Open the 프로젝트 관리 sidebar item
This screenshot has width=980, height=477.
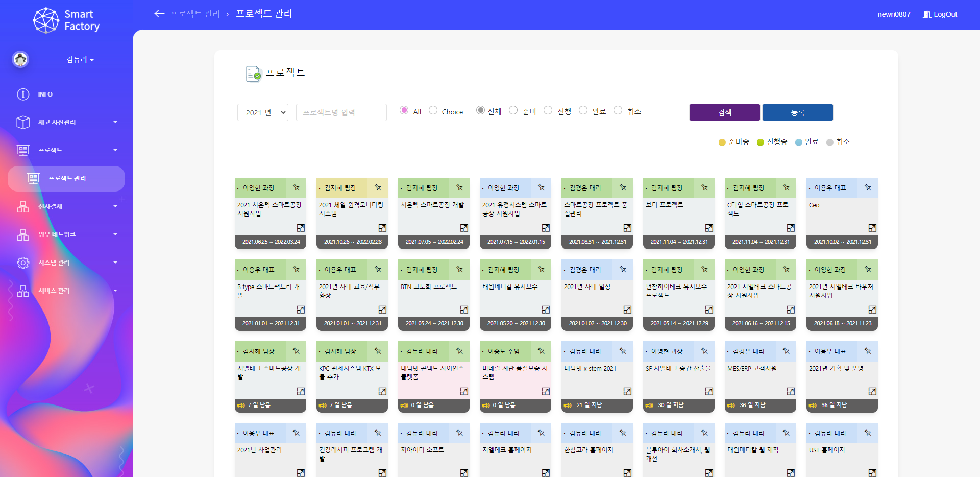pos(66,178)
